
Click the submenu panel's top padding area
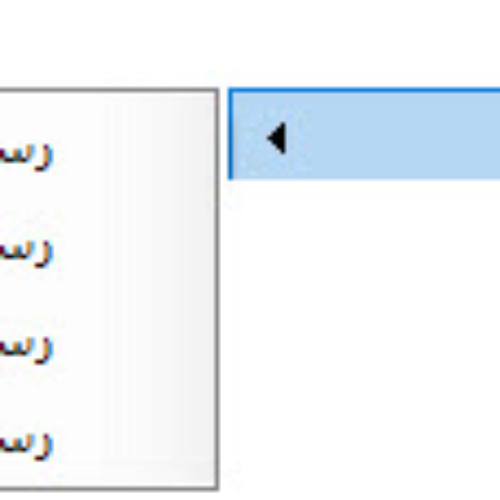(x=107, y=112)
